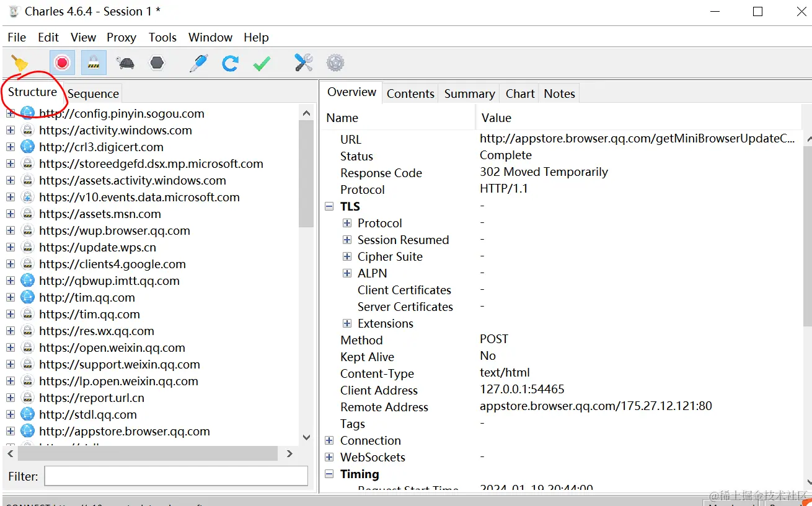Click the lock icon of update.wps.cn
Screen dimensions: 812x506
[27, 247]
